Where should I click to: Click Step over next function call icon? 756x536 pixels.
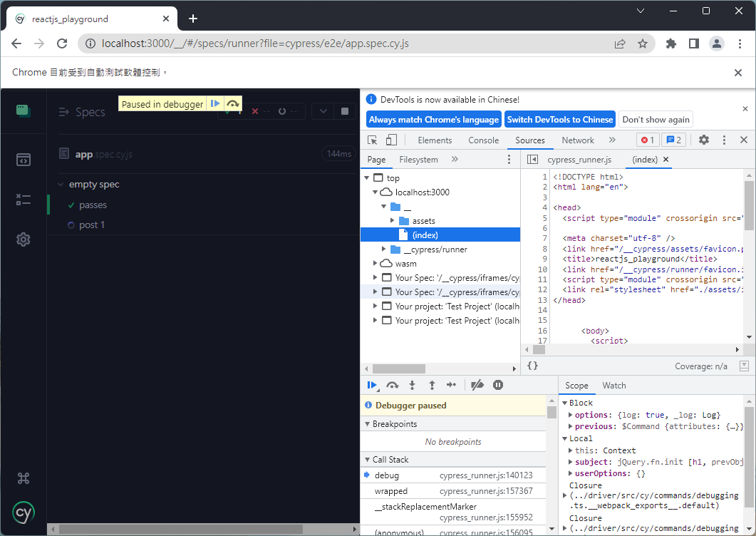pyautogui.click(x=392, y=385)
